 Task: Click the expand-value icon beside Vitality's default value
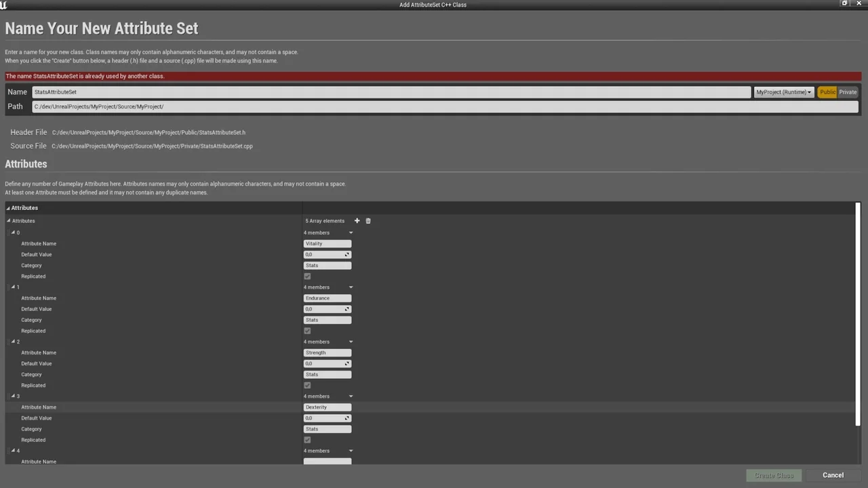(347, 254)
